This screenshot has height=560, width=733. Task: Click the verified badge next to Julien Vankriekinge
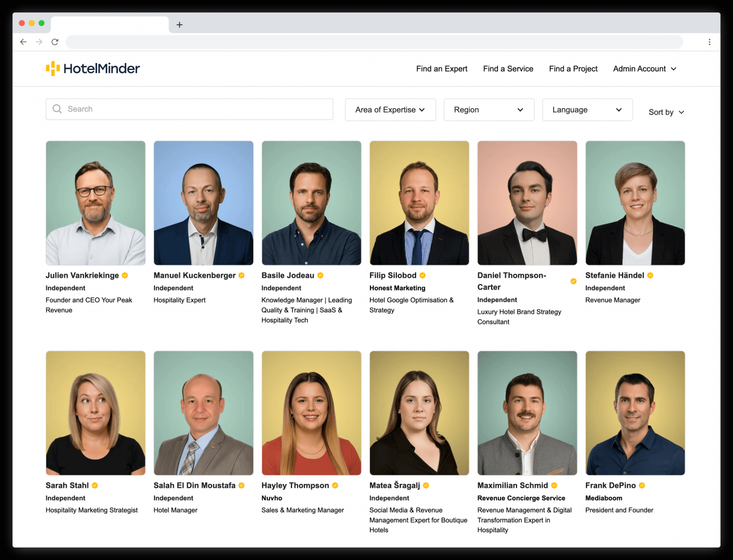[x=125, y=275]
